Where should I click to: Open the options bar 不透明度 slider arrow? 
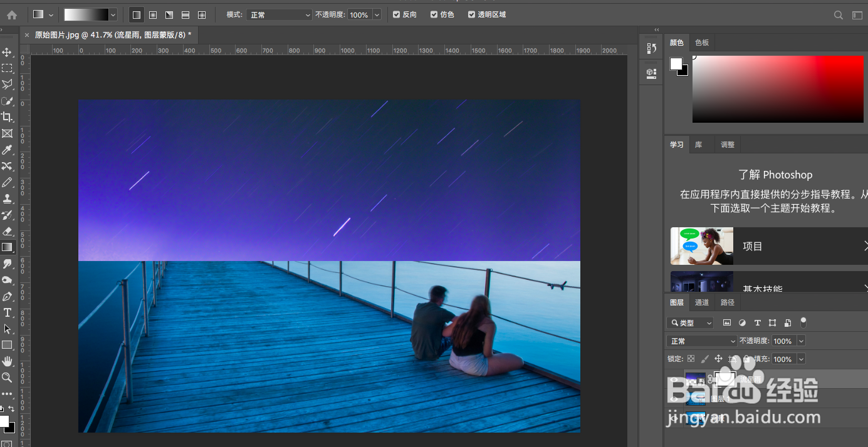pyautogui.click(x=377, y=14)
